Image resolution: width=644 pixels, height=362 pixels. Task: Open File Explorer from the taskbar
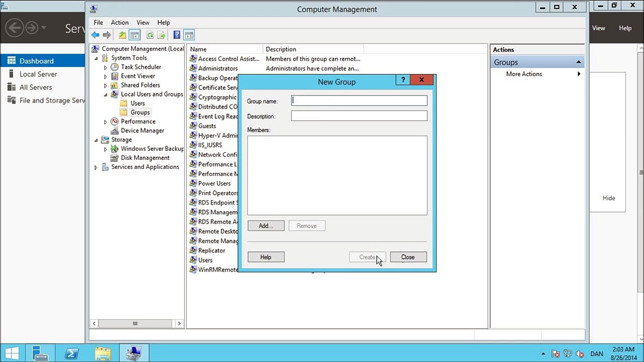point(103,353)
